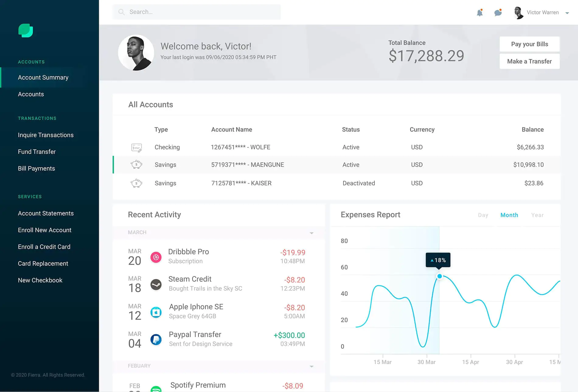Click the Steam Credit transaction icon
The width and height of the screenshot is (578, 392).
pos(156,285)
